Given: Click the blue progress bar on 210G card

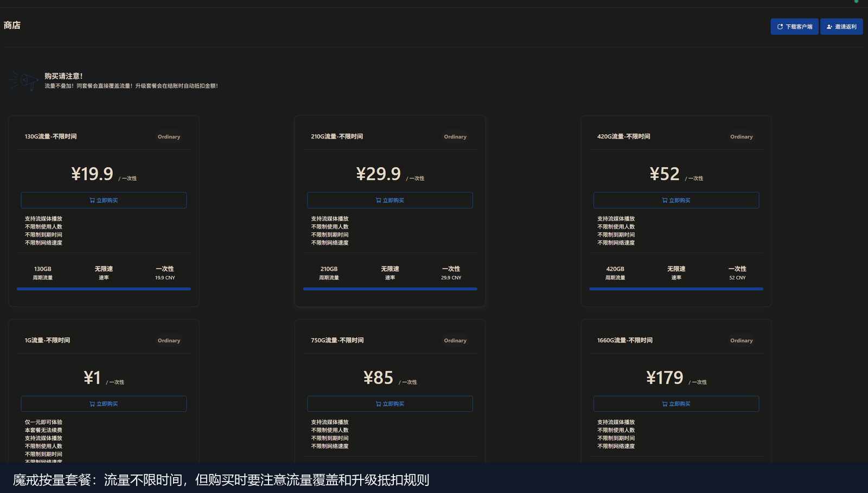Looking at the screenshot, I should pyautogui.click(x=390, y=289).
